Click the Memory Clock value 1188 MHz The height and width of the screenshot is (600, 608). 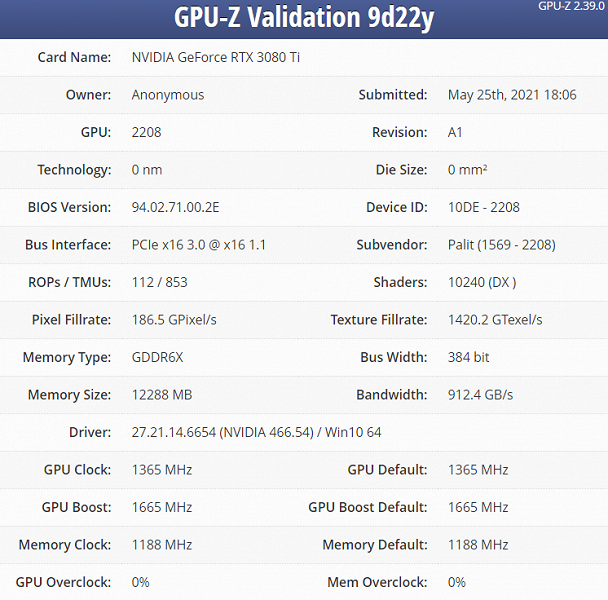(x=162, y=545)
